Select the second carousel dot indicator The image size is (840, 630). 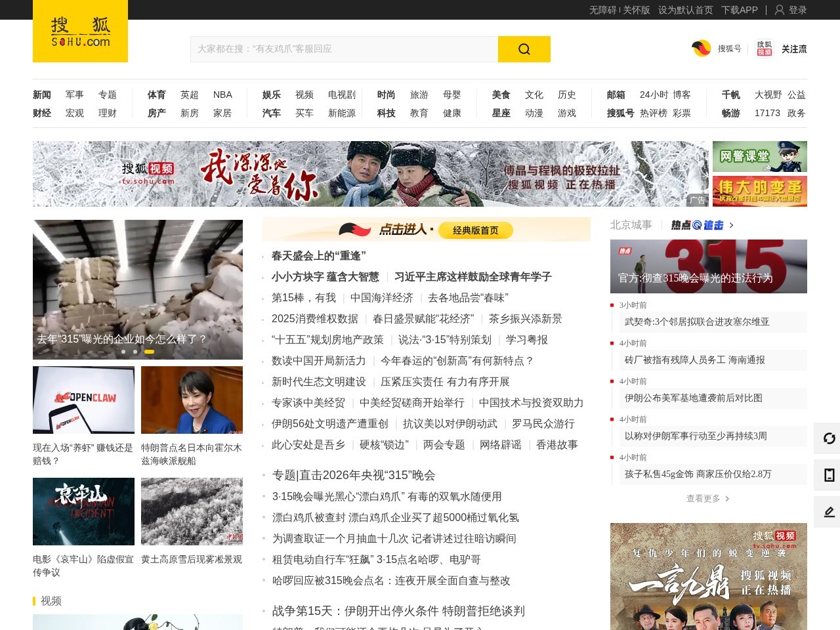click(135, 352)
